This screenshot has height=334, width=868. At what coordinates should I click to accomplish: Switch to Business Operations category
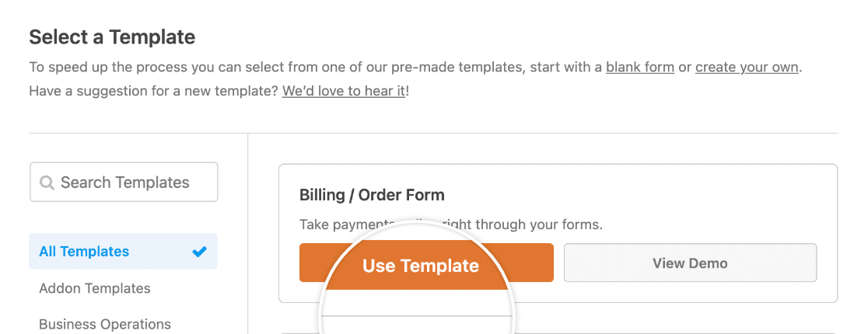(x=105, y=324)
